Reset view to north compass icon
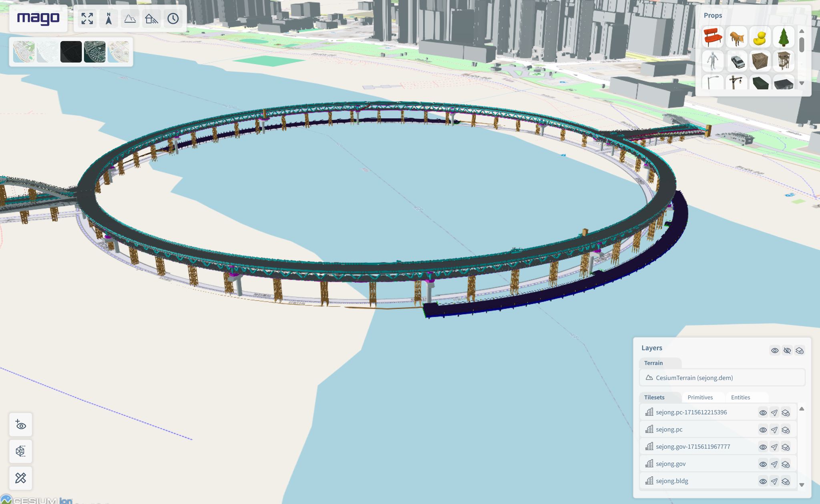Viewport: 820px width, 504px height. tap(109, 18)
